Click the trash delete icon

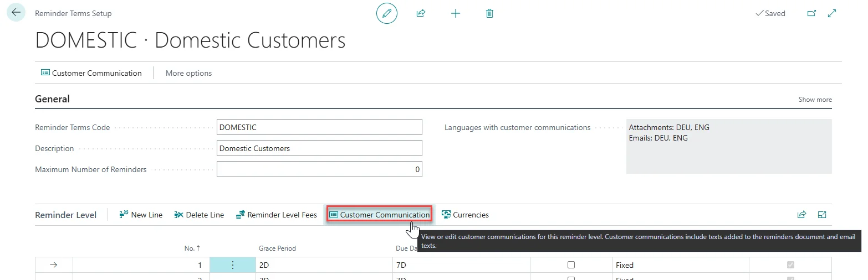(x=489, y=13)
